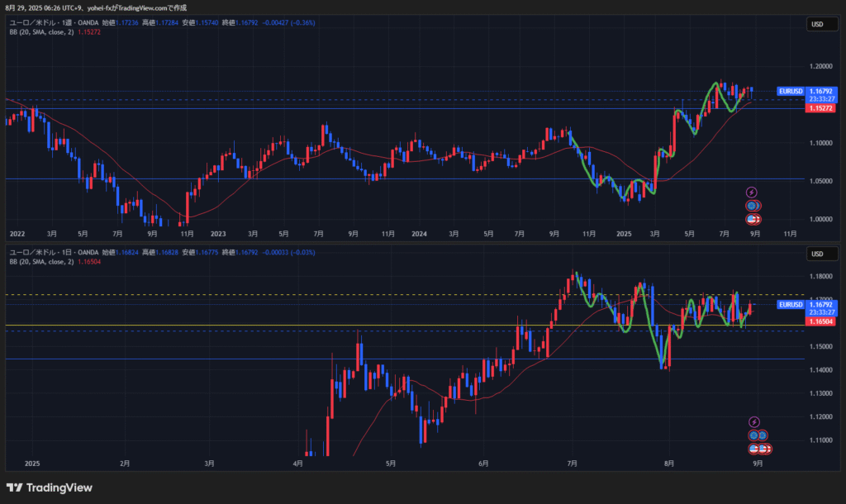Click the 6月 label on daily time axis

click(x=483, y=464)
